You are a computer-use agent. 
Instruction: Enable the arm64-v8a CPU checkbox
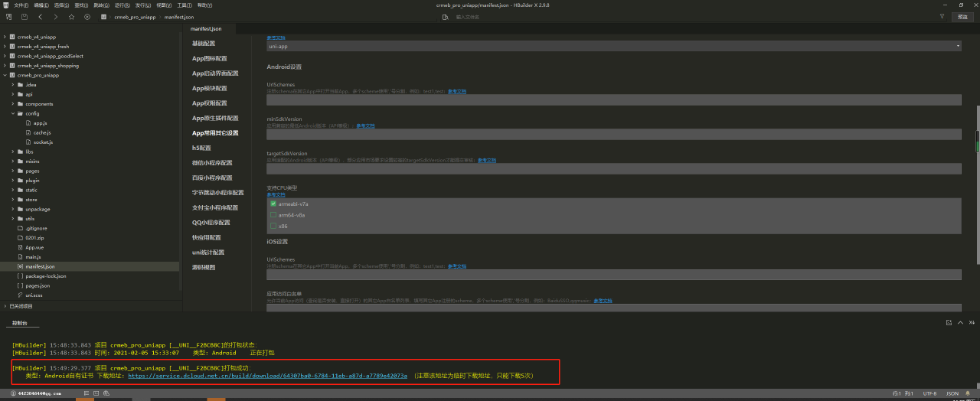coord(273,215)
